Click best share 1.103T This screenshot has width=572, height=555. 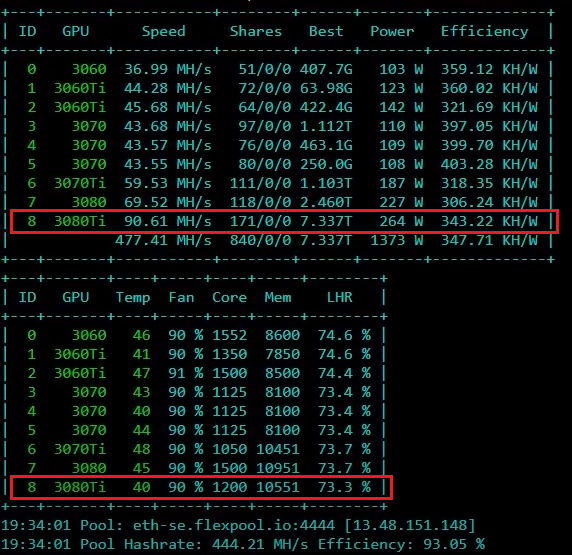click(x=326, y=183)
